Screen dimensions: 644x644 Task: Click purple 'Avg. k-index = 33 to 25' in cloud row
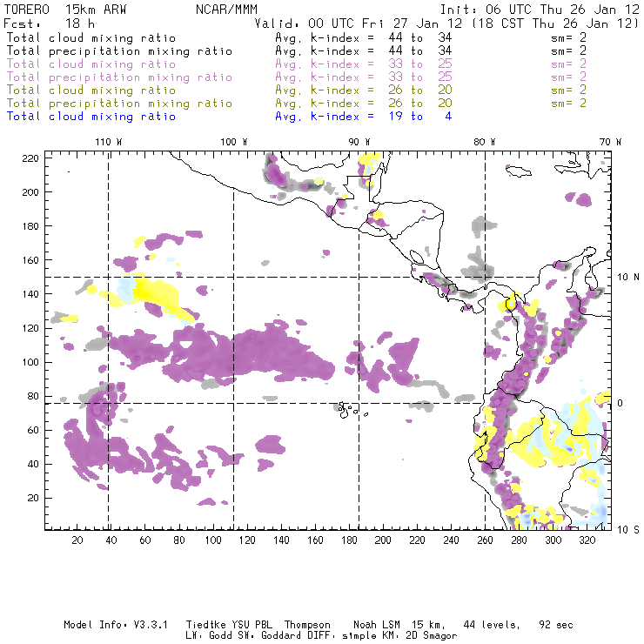pyautogui.click(x=364, y=64)
